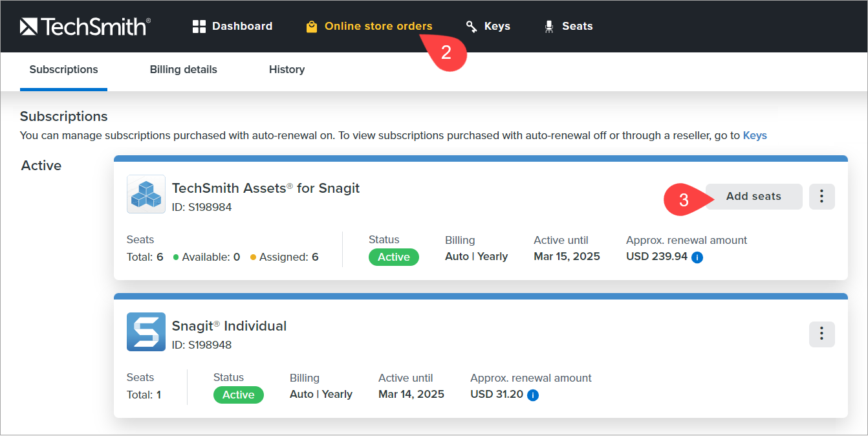Image resolution: width=868 pixels, height=436 pixels.
Task: Click the ID: S198984 text
Action: pyautogui.click(x=202, y=208)
